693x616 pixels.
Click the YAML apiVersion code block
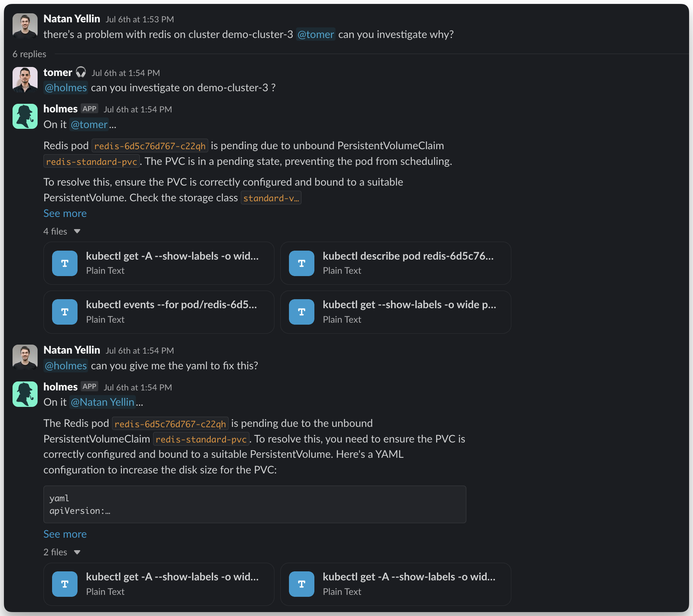(x=254, y=504)
